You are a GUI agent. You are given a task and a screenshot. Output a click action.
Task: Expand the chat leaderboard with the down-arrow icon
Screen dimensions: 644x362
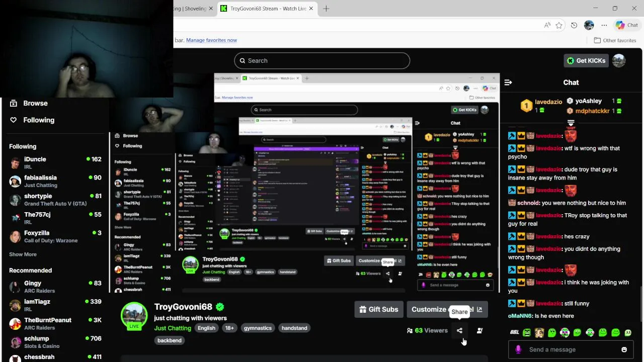click(571, 123)
